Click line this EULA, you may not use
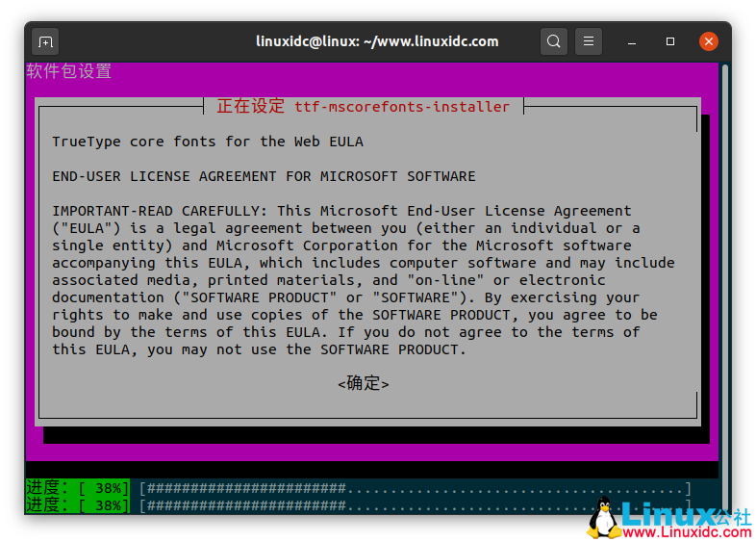756x542 pixels. [260, 349]
